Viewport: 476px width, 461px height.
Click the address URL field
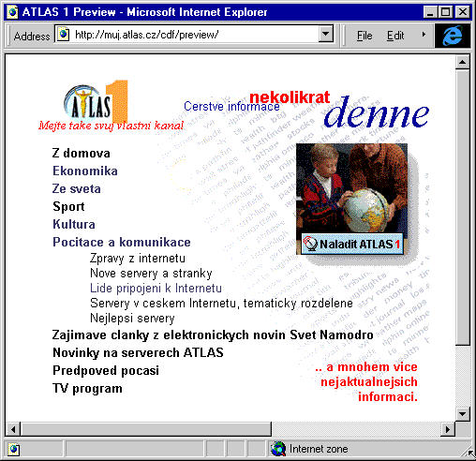click(194, 35)
